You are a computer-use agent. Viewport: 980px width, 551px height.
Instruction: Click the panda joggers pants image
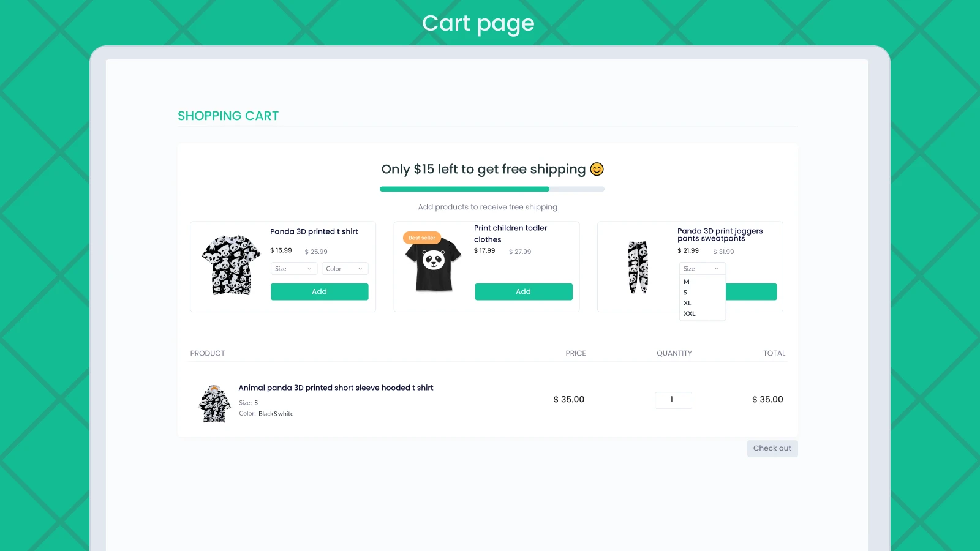coord(638,267)
